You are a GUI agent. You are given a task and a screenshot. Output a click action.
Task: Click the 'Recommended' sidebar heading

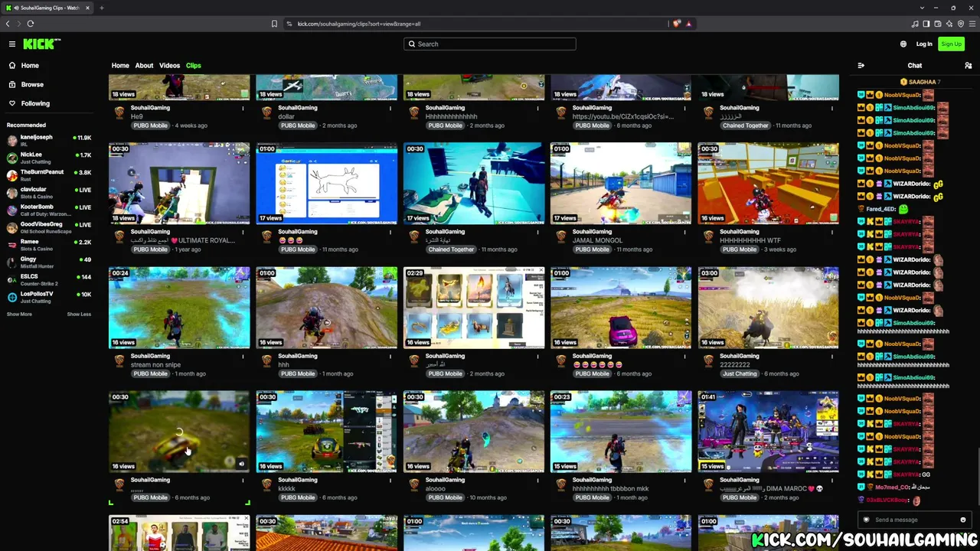tap(26, 125)
